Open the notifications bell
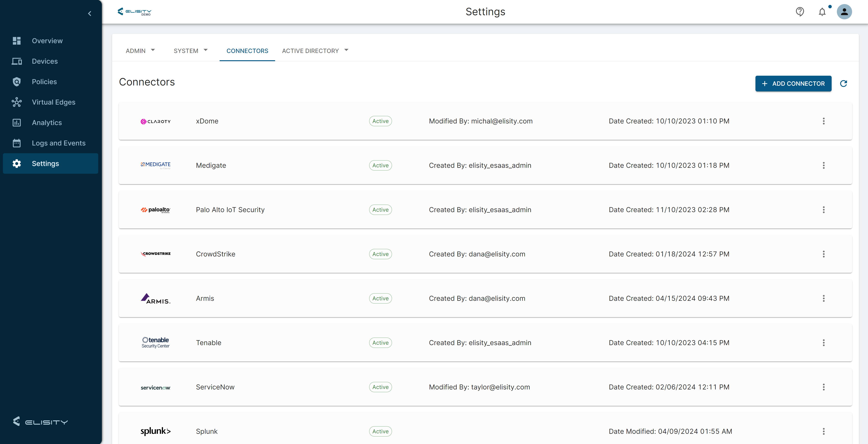Screen dimensions: 868x444 click(822, 12)
